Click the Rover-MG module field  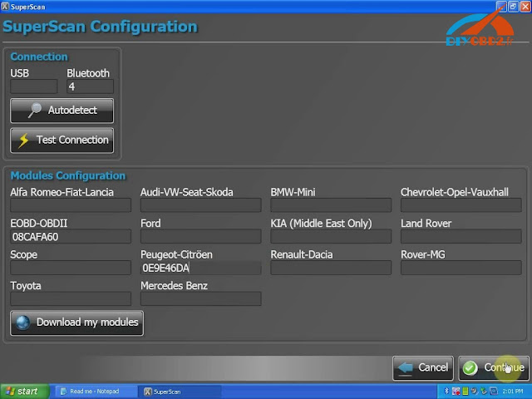point(461,268)
